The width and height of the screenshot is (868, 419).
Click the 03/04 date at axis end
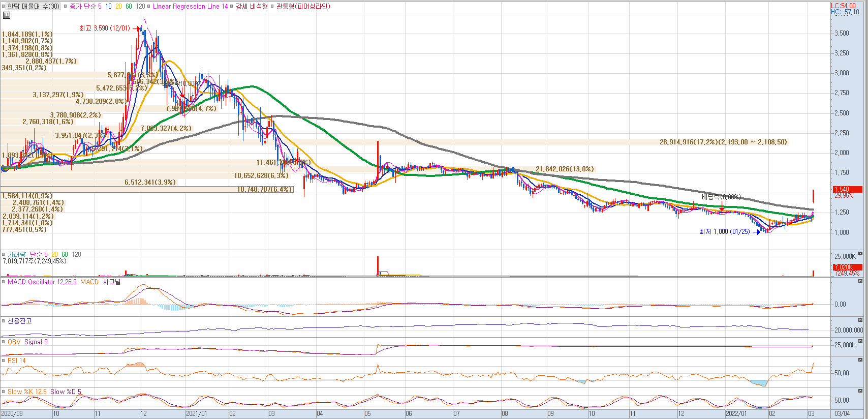(x=842, y=413)
